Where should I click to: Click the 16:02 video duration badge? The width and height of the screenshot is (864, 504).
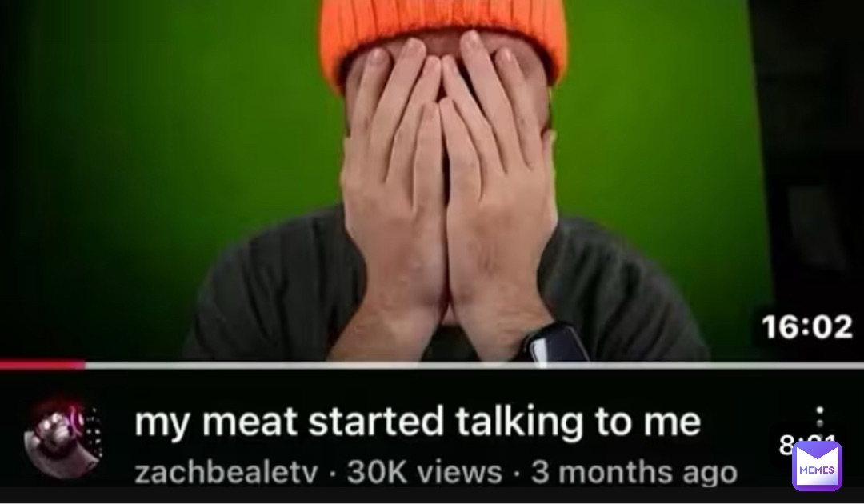(x=806, y=327)
